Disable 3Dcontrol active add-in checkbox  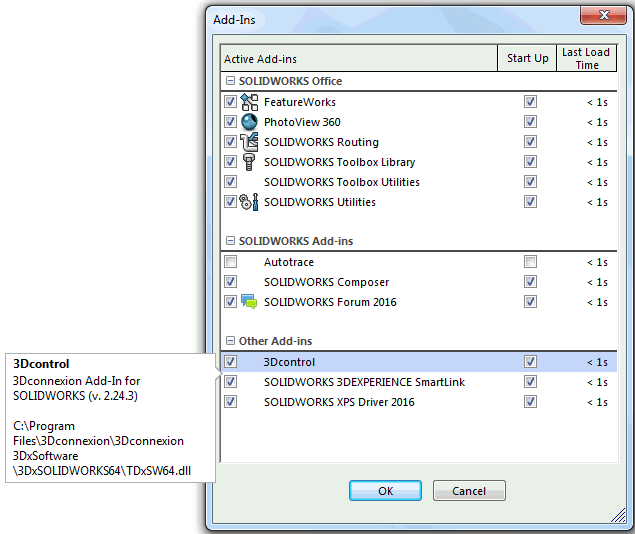click(230, 362)
